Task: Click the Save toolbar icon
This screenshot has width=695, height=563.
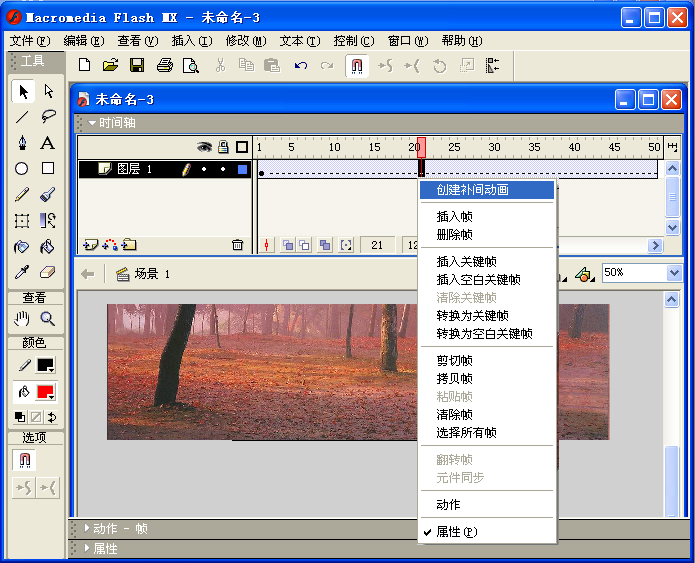Action: [137, 65]
